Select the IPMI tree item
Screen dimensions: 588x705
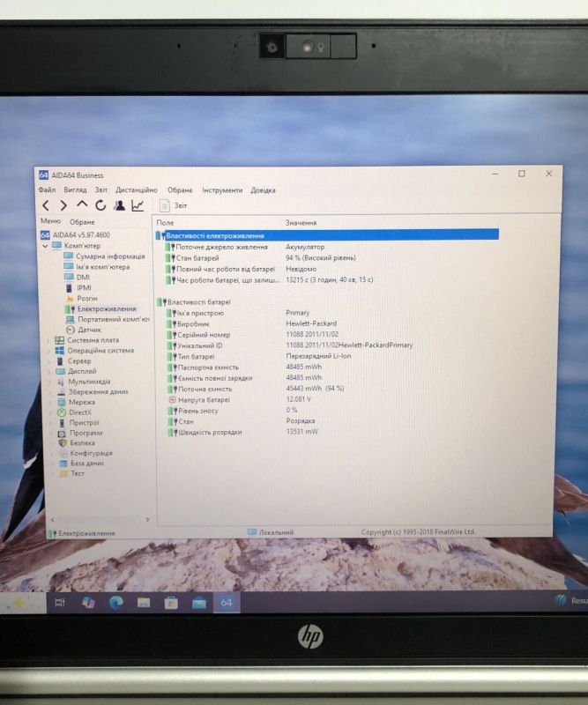(78, 288)
